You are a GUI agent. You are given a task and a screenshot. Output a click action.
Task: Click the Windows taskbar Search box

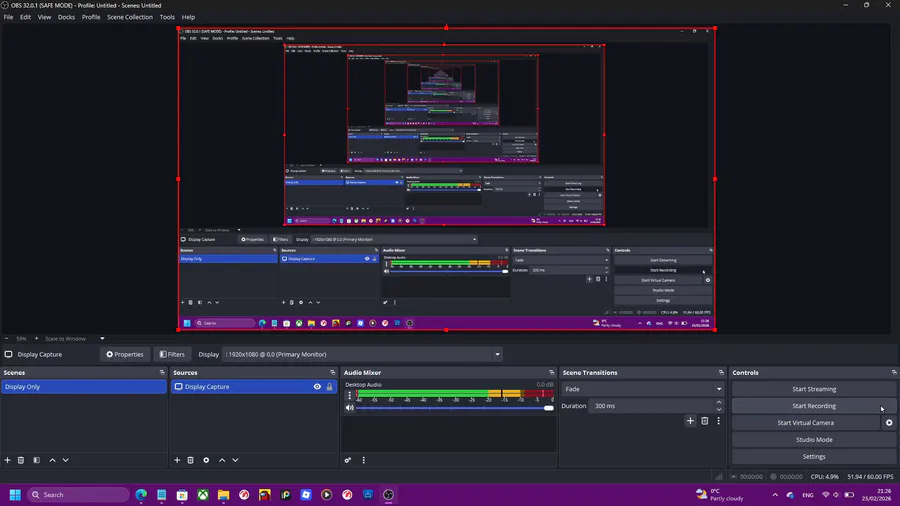[x=78, y=495]
